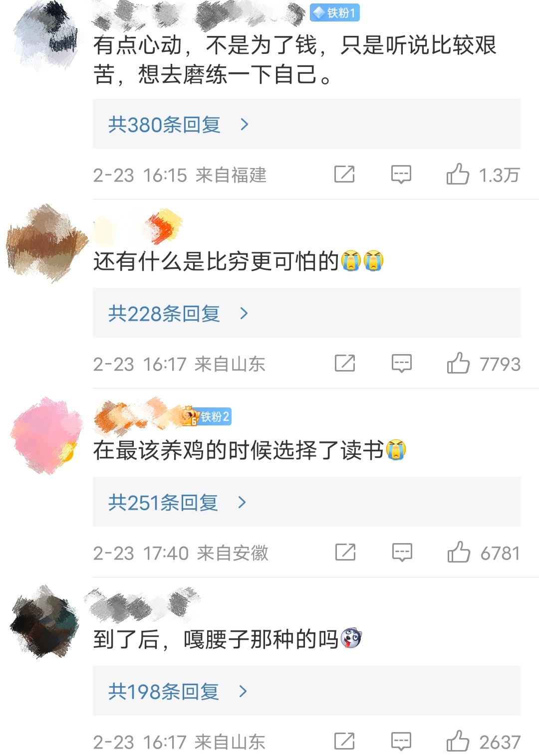The width and height of the screenshot is (539, 756).
Task: Share the Anhui user's comment
Action: (345, 552)
